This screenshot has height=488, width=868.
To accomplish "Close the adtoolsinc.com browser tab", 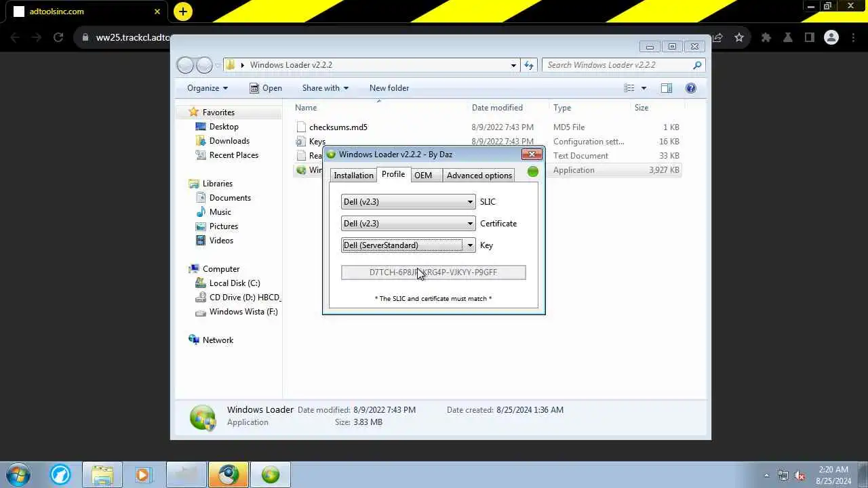I will 157,12.
